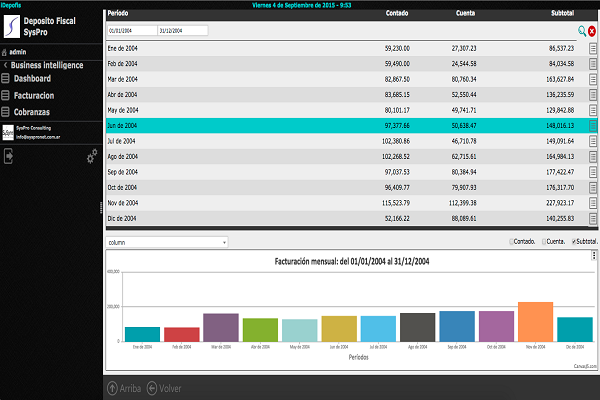Sort by Cuenta column header
Image resolution: width=600 pixels, height=400 pixels.
tap(465, 13)
